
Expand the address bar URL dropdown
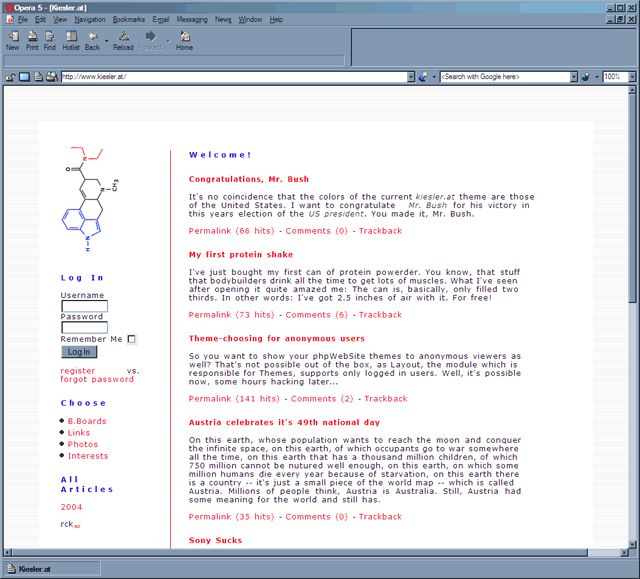tap(411, 77)
